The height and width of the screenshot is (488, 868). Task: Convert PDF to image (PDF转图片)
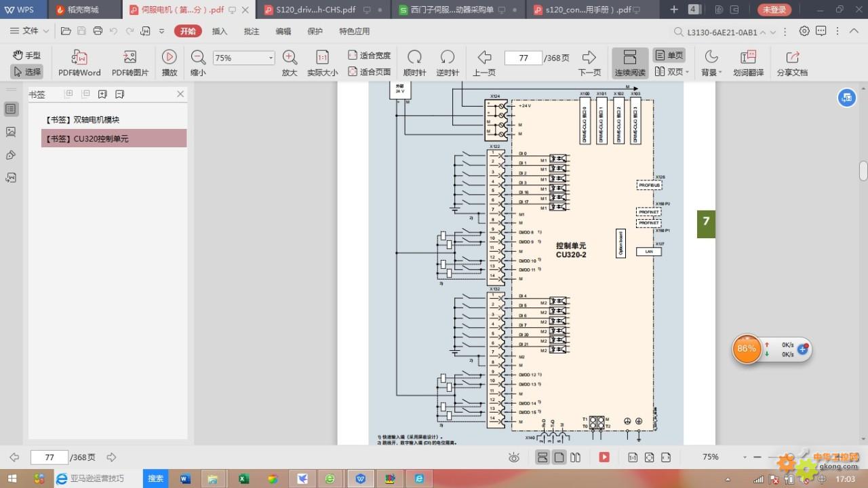tap(130, 63)
